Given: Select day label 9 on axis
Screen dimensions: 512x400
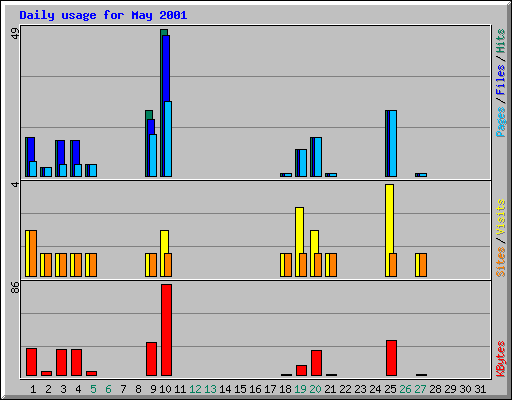Looking at the screenshot, I should [153, 389].
